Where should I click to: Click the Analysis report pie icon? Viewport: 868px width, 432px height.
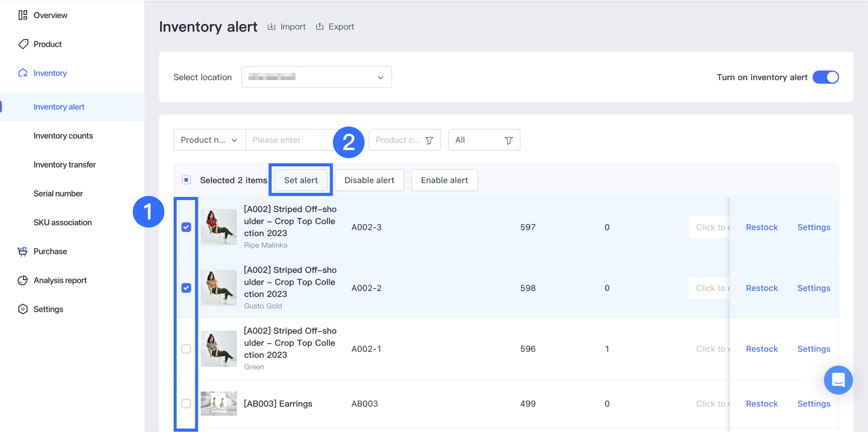point(23,280)
